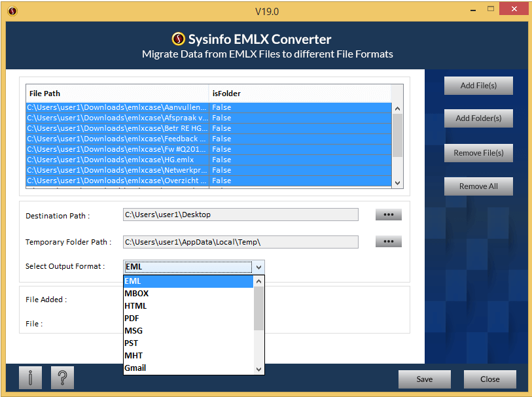
Task: Choose Gmail from the output format list
Action: [x=188, y=368]
